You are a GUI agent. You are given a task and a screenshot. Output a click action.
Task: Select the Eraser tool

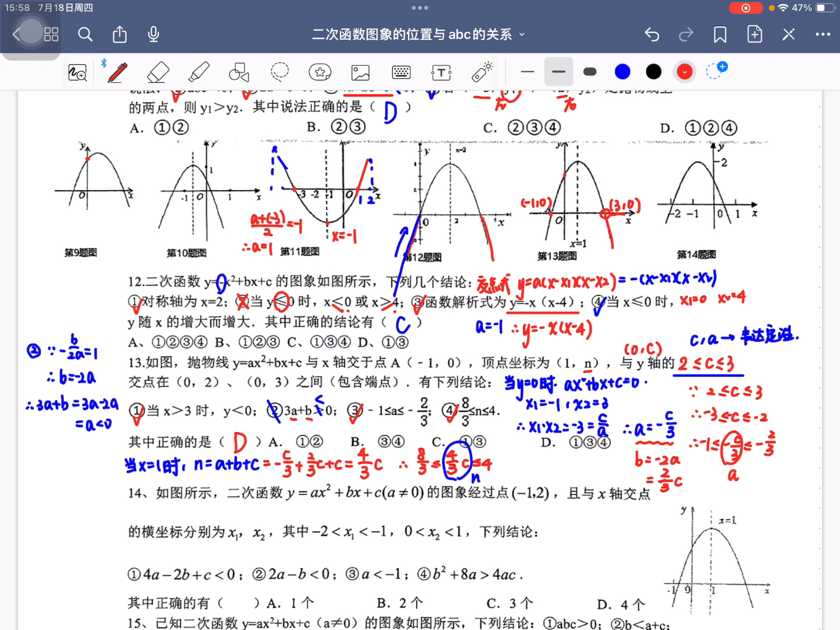[x=158, y=72]
